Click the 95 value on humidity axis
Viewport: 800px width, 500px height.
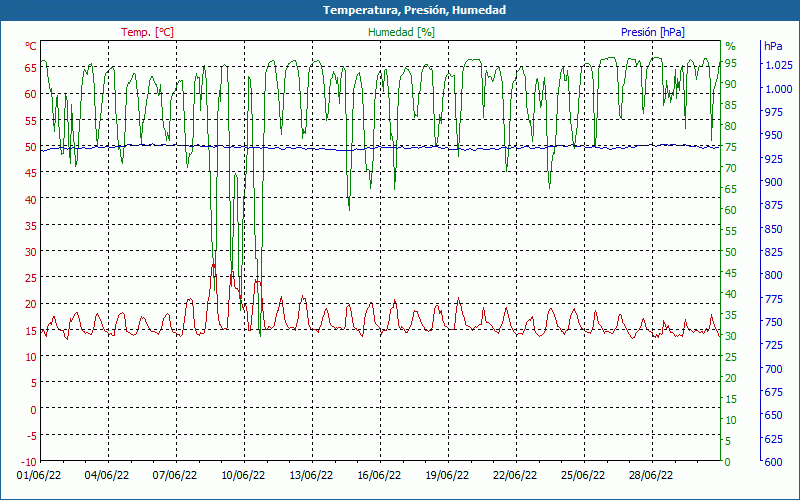click(x=731, y=63)
